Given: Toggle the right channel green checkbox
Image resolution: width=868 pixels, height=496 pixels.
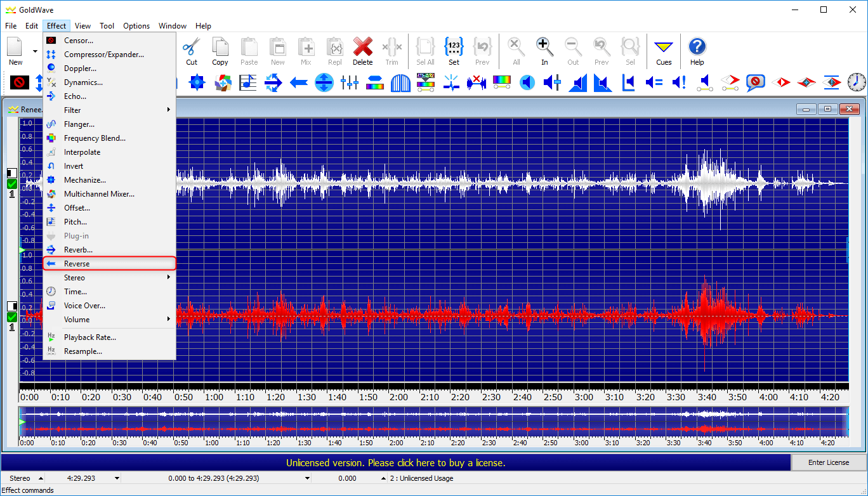Looking at the screenshot, I should tap(12, 317).
